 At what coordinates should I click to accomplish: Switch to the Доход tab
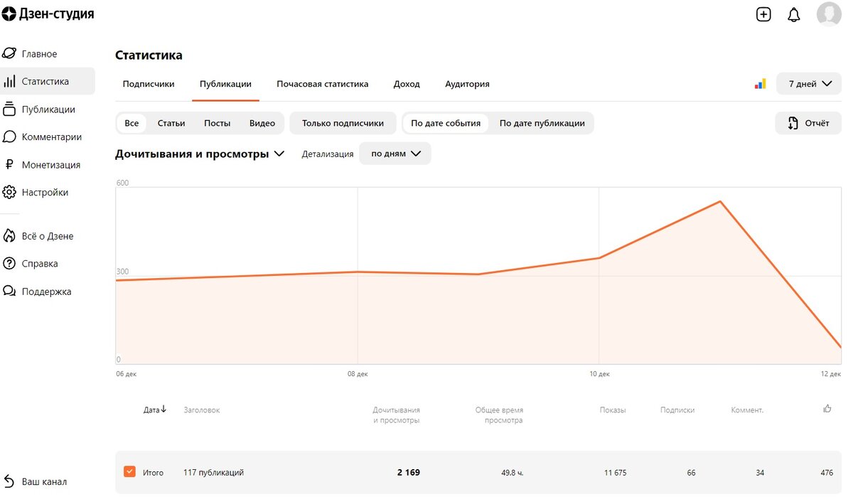click(407, 84)
